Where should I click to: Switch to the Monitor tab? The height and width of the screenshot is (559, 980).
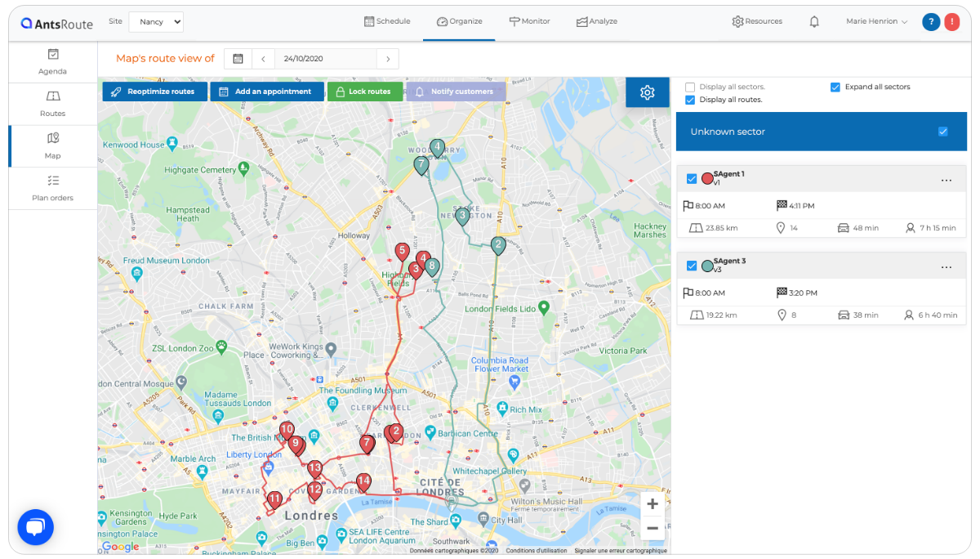click(x=529, y=22)
